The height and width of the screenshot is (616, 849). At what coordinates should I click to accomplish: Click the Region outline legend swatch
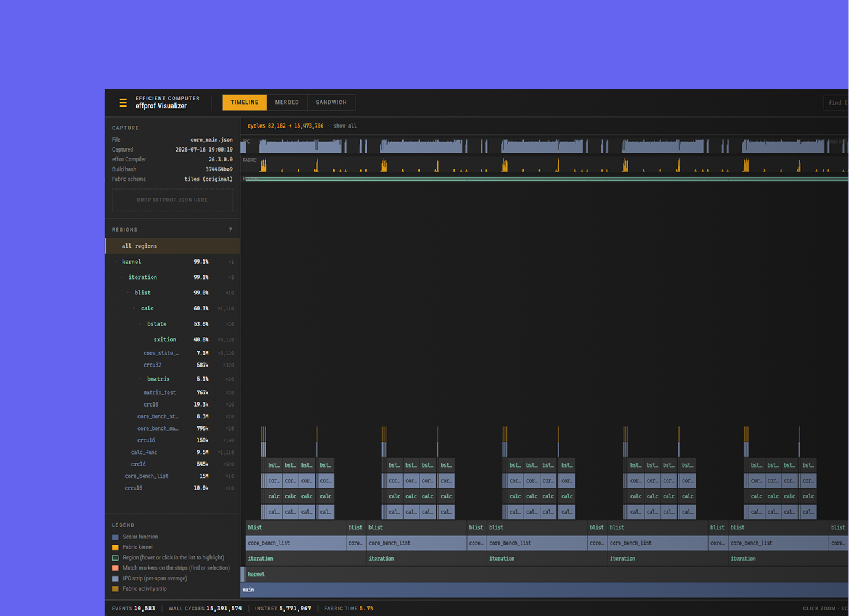pyautogui.click(x=115, y=557)
